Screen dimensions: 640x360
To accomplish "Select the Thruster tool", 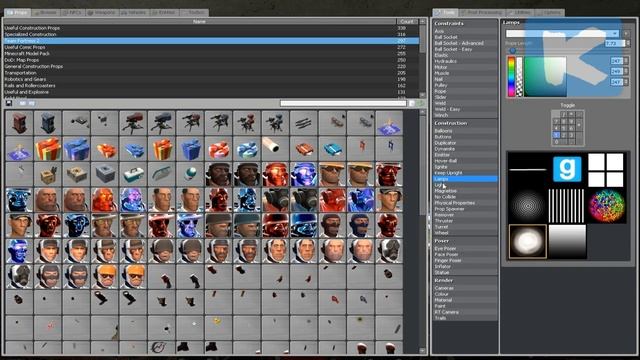I will [465, 221].
